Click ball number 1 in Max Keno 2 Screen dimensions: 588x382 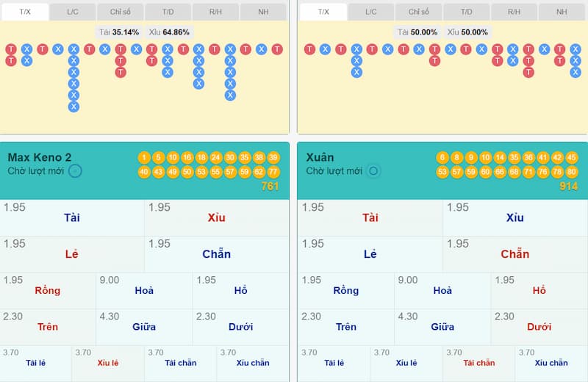[144, 158]
